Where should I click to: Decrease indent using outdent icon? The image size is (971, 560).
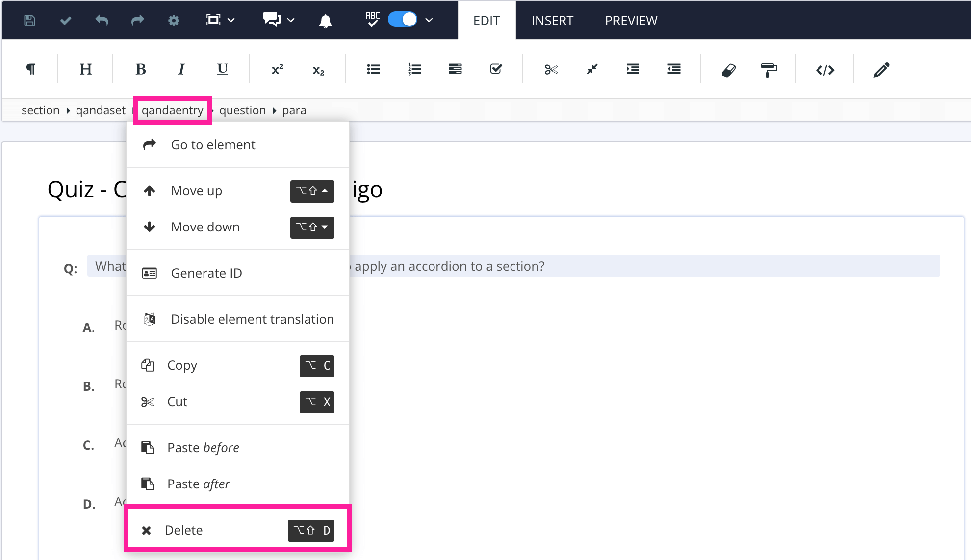674,69
